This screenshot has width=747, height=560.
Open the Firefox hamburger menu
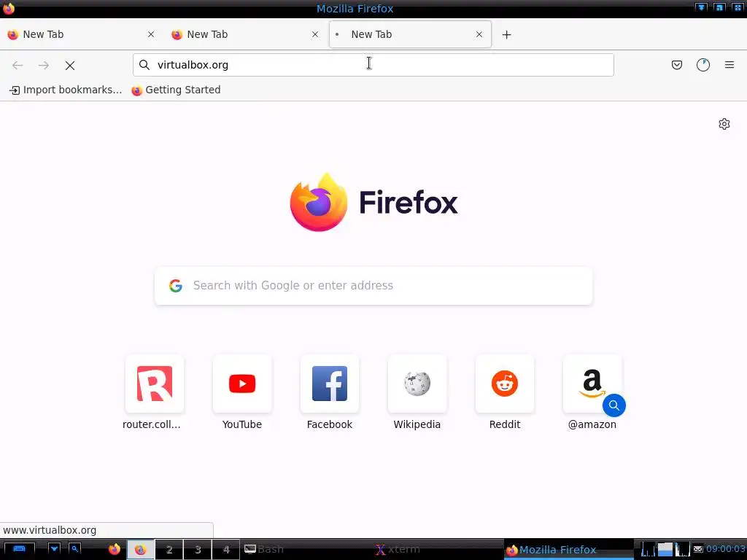[729, 65]
